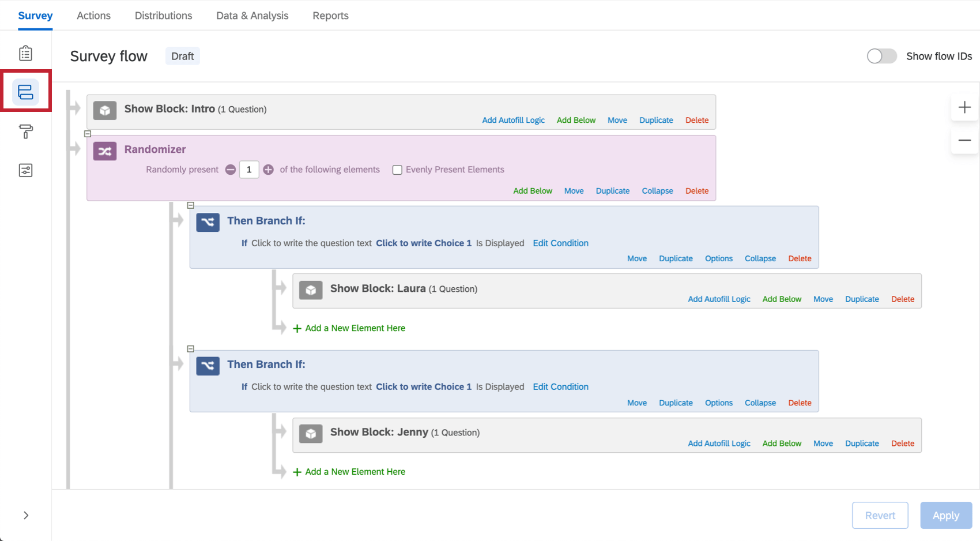Enable Evenly Present Elements checkbox

coord(397,170)
